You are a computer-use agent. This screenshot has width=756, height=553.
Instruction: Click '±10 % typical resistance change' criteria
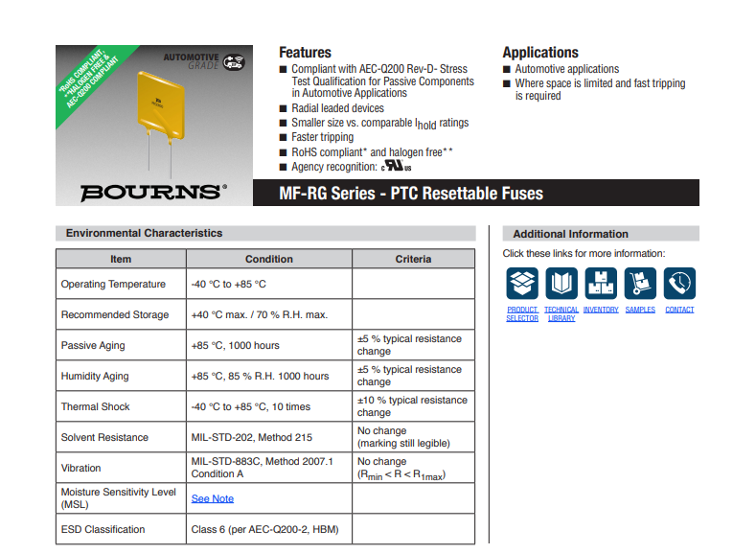click(x=412, y=406)
